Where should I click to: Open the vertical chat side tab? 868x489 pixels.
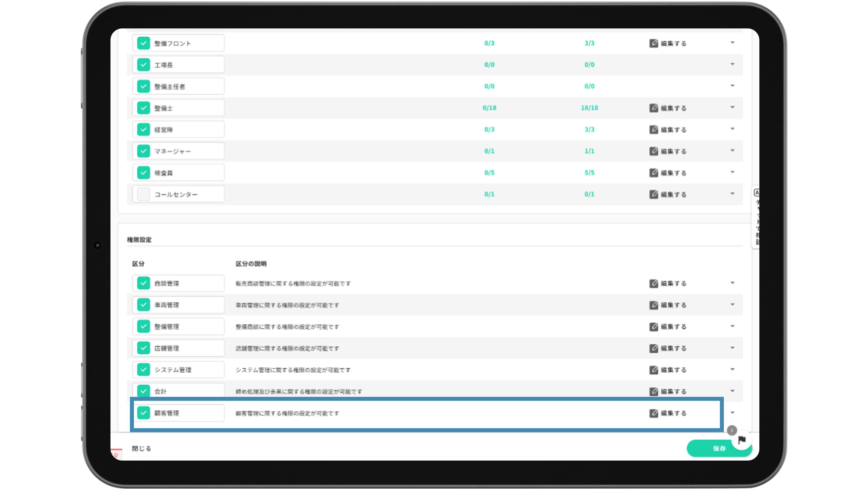point(756,218)
